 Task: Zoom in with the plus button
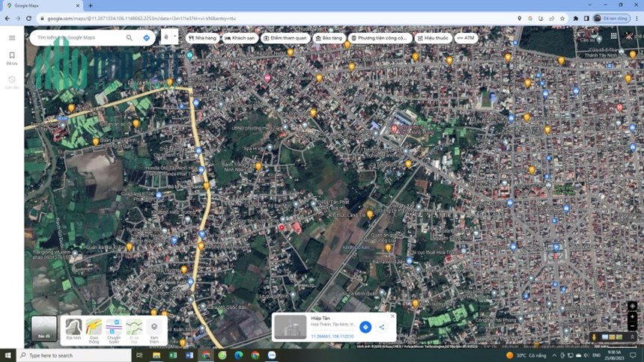click(633, 317)
